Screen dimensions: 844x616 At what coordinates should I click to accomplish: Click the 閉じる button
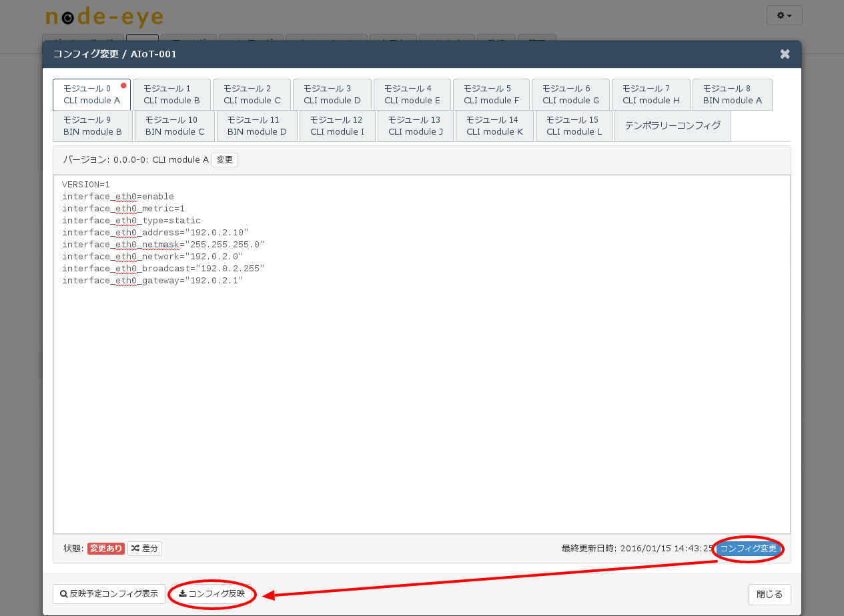coord(770,594)
